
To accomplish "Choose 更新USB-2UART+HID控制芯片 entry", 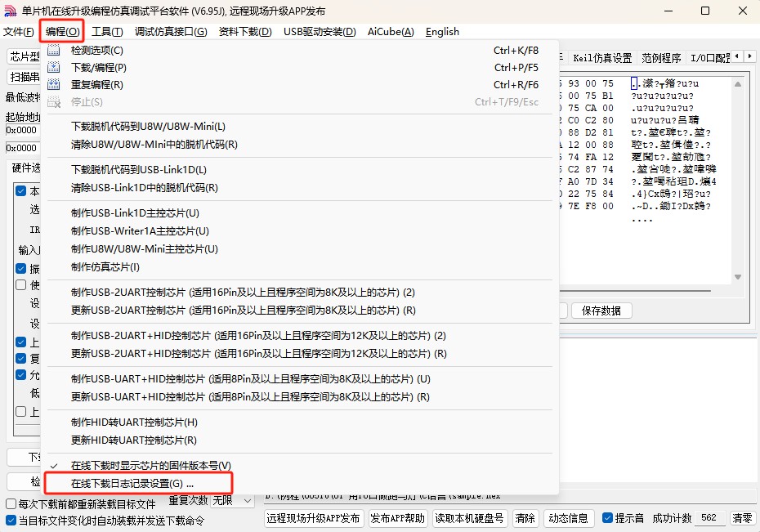I will pyautogui.click(x=300, y=353).
